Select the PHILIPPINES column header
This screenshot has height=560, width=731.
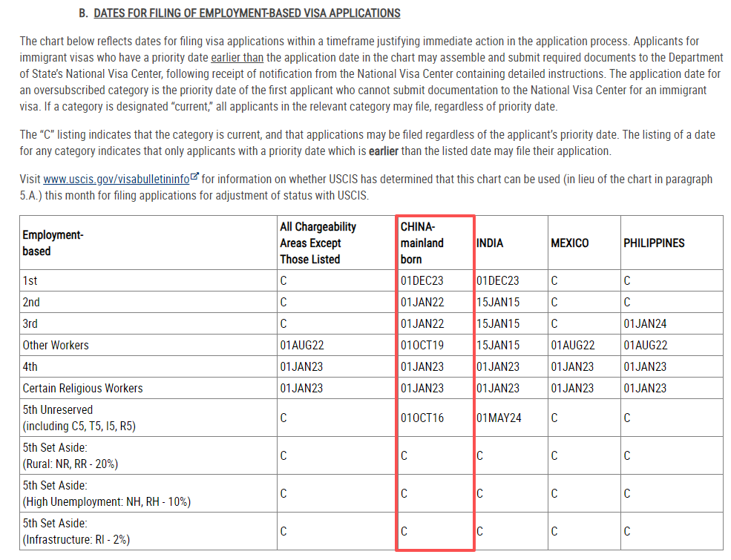pyautogui.click(x=654, y=243)
